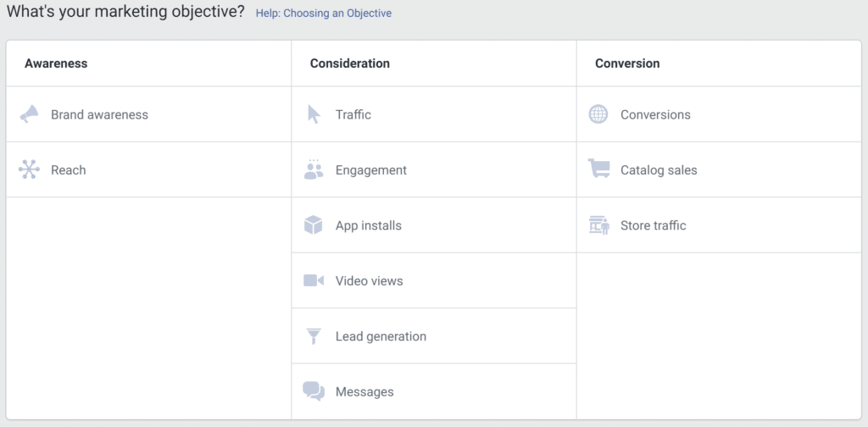Pick the Catalog sales objective text

point(659,170)
